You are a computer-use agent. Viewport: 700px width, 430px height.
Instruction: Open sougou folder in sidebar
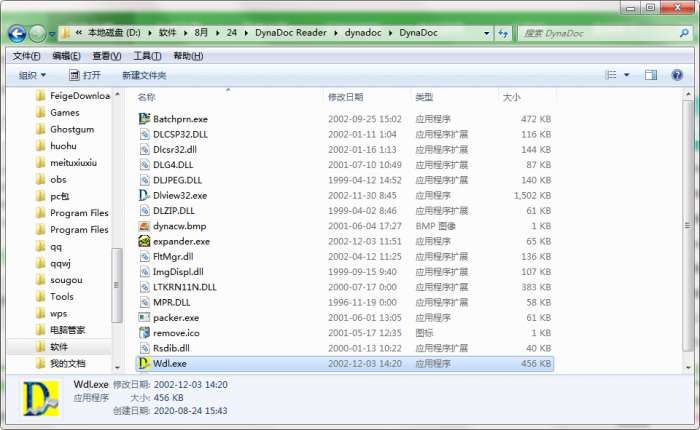click(59, 280)
